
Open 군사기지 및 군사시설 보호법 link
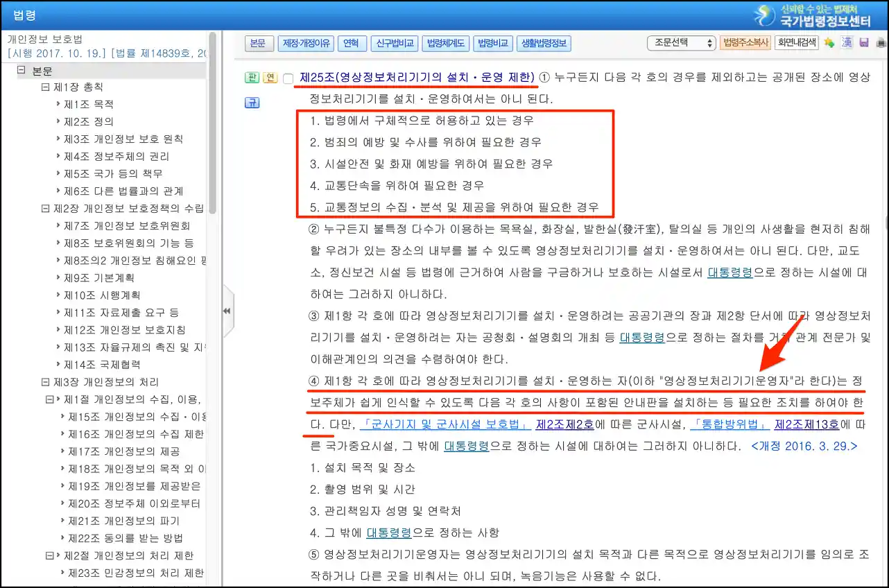tap(445, 424)
